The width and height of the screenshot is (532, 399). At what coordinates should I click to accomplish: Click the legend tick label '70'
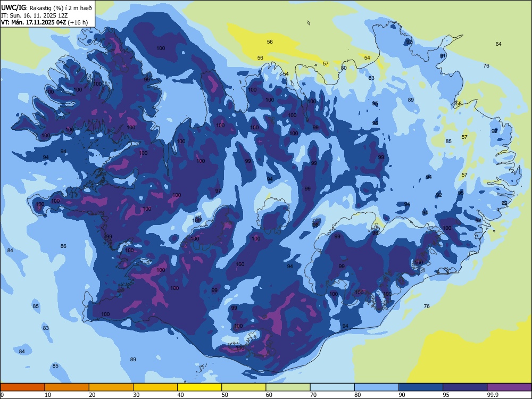point(313,395)
